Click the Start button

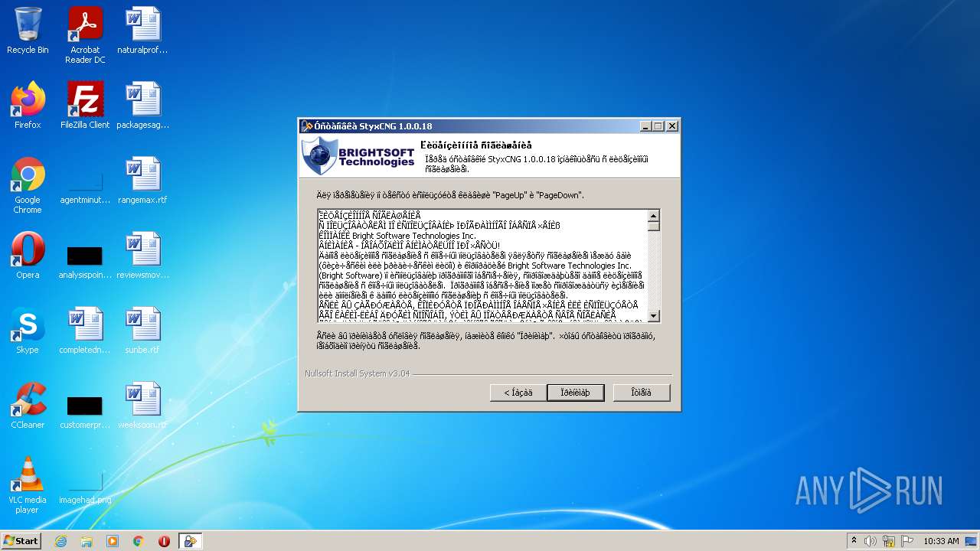[21, 541]
